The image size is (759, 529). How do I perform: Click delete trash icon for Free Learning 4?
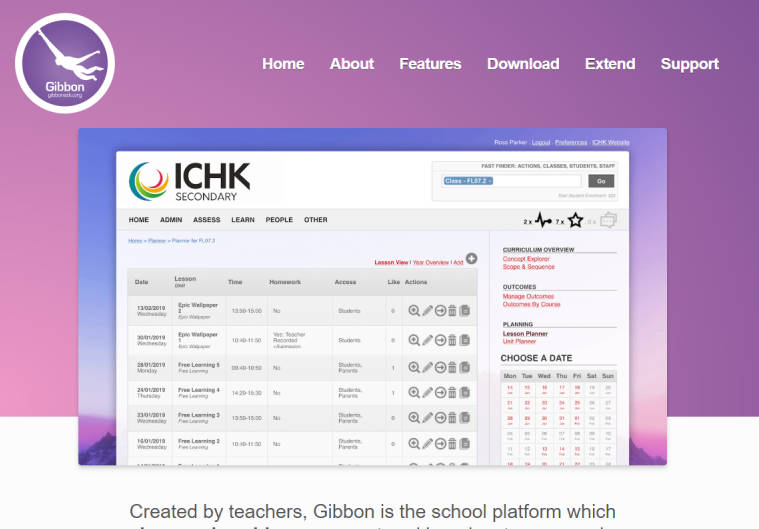tap(452, 393)
